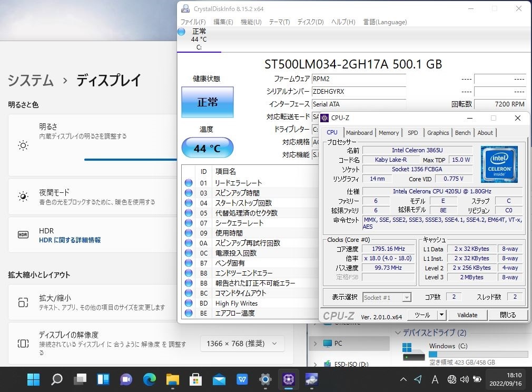The width and height of the screenshot is (532, 392).
Task: Open the ツール dropdown arrow in CPU-Z
Action: pos(441,315)
